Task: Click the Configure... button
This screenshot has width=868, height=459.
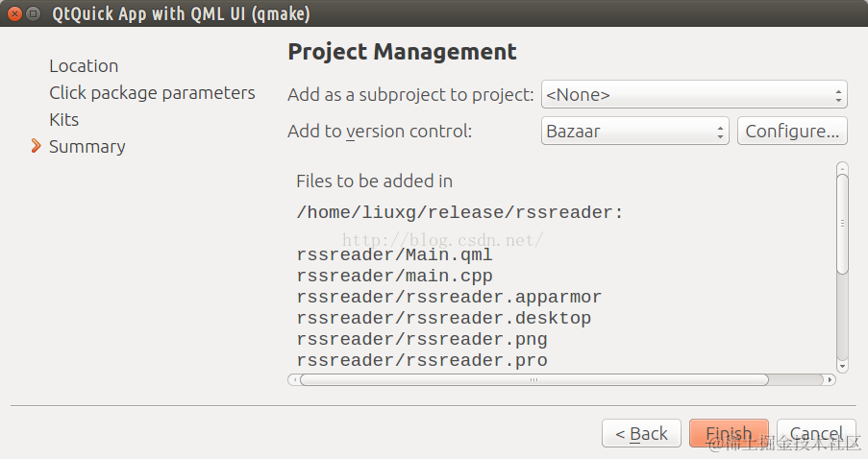Action: pos(792,132)
